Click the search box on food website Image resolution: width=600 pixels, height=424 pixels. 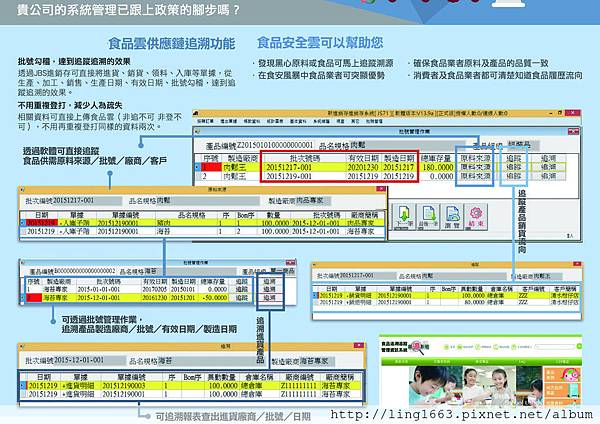point(555,346)
